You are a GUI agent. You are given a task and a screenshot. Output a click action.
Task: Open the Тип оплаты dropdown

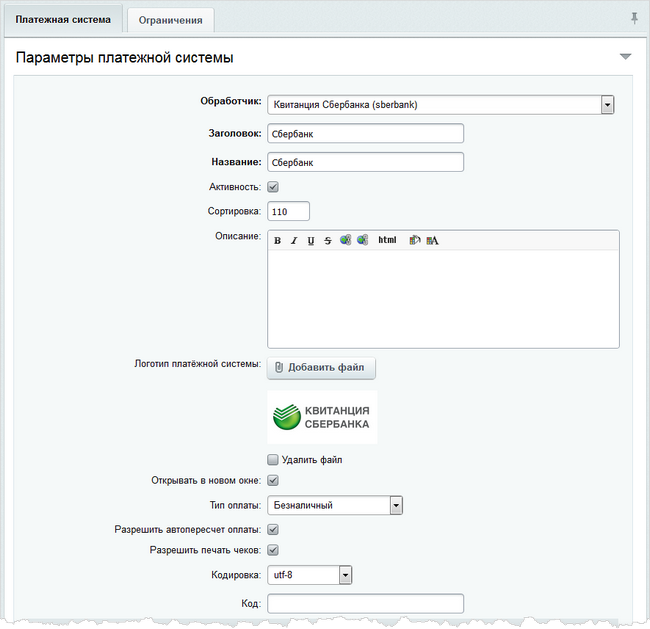click(335, 505)
